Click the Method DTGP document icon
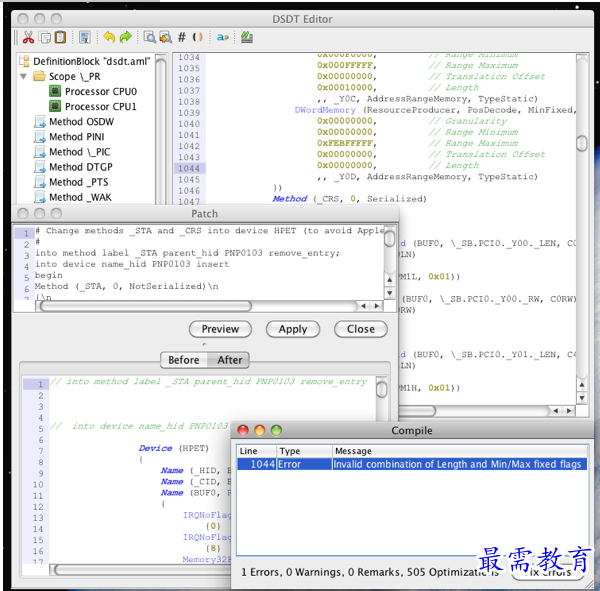Screen dimensions: 600x591 (40, 167)
